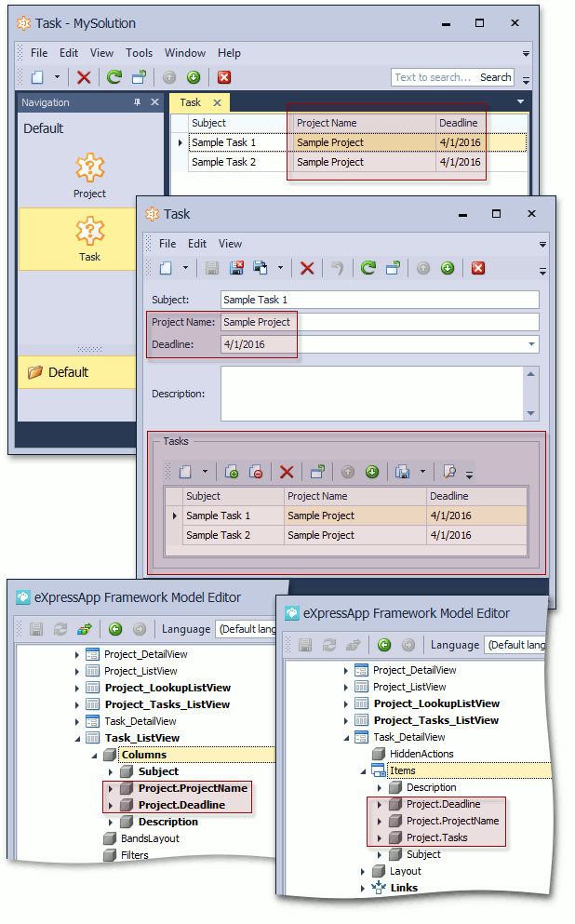Open New dropdown arrow in main window toolbar

point(57,77)
